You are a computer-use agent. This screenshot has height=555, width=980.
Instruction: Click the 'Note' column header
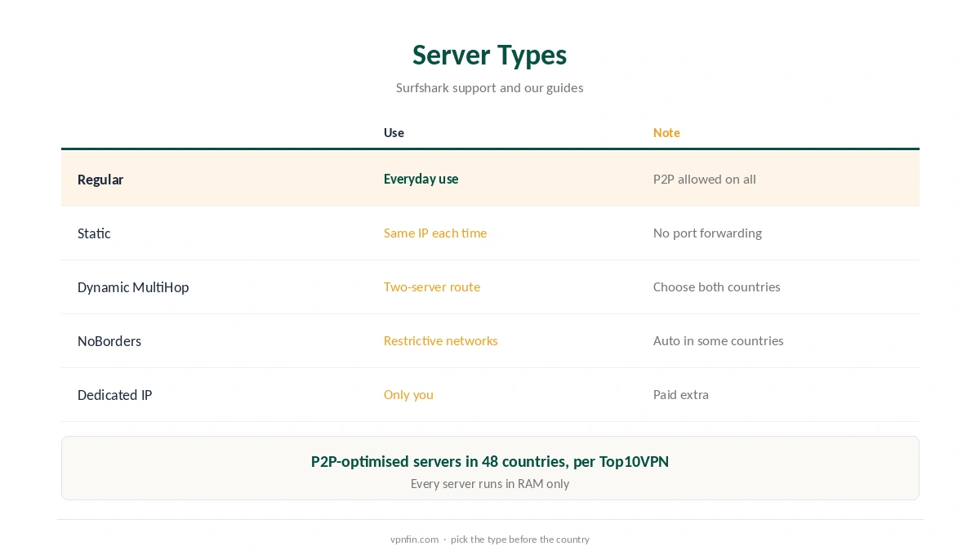click(666, 132)
